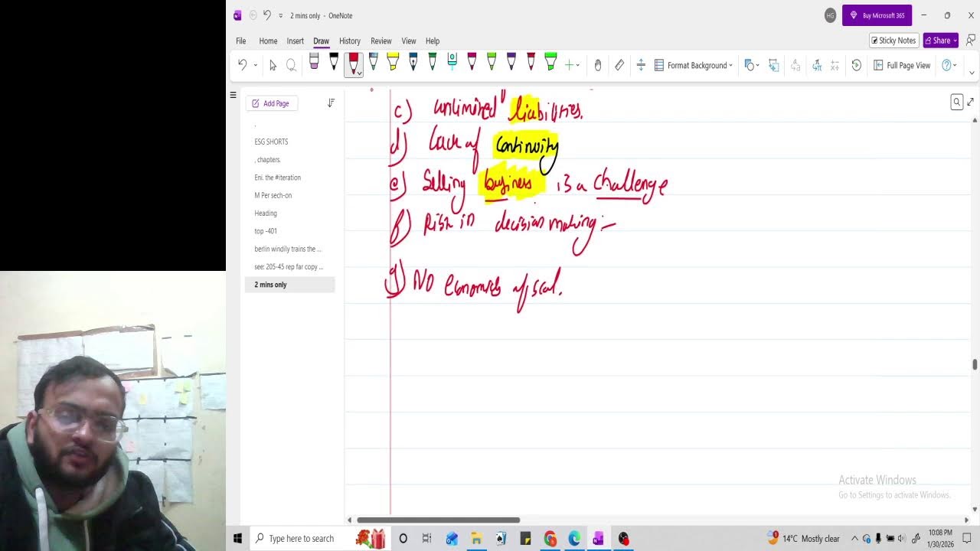Image resolution: width=980 pixels, height=551 pixels.
Task: Open the red pen options chevron
Action: (x=359, y=73)
